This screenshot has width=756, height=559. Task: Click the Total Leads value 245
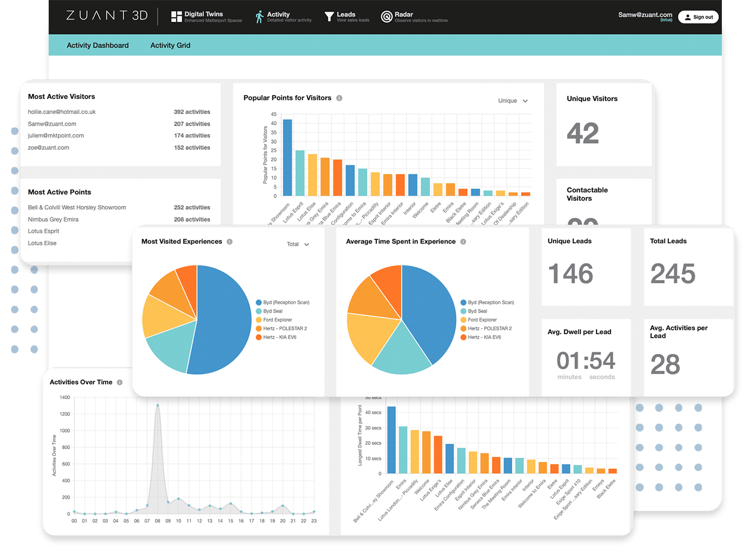673,274
